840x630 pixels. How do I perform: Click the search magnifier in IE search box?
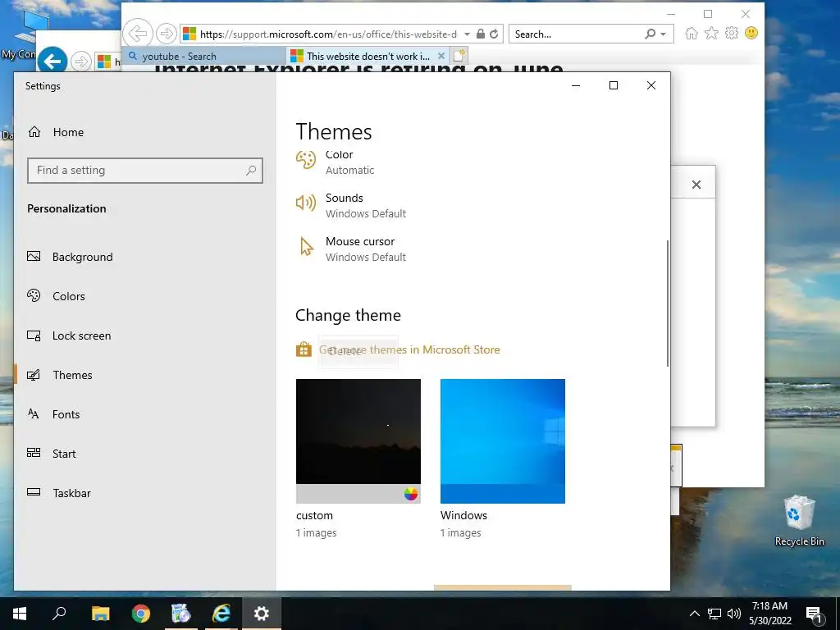pyautogui.click(x=650, y=34)
